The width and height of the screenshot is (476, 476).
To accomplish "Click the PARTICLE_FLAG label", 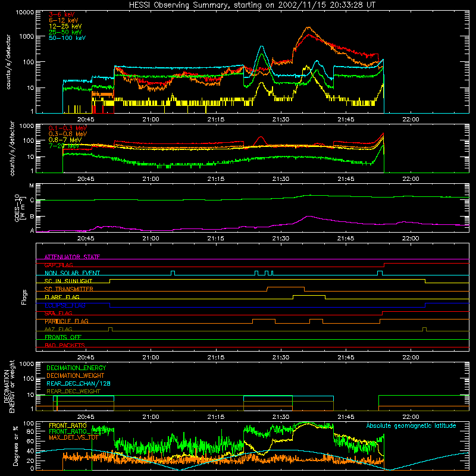I will pos(67,321).
